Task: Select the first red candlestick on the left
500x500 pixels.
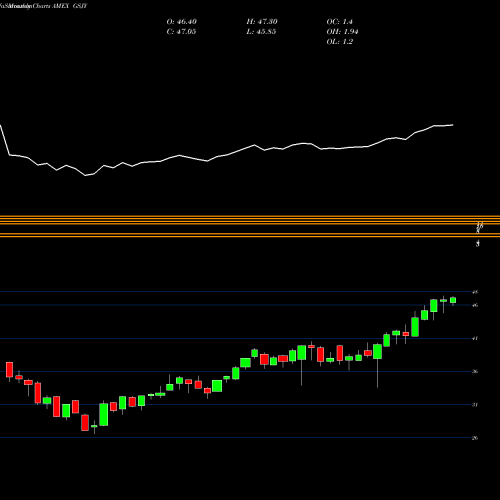Action: 9,370
